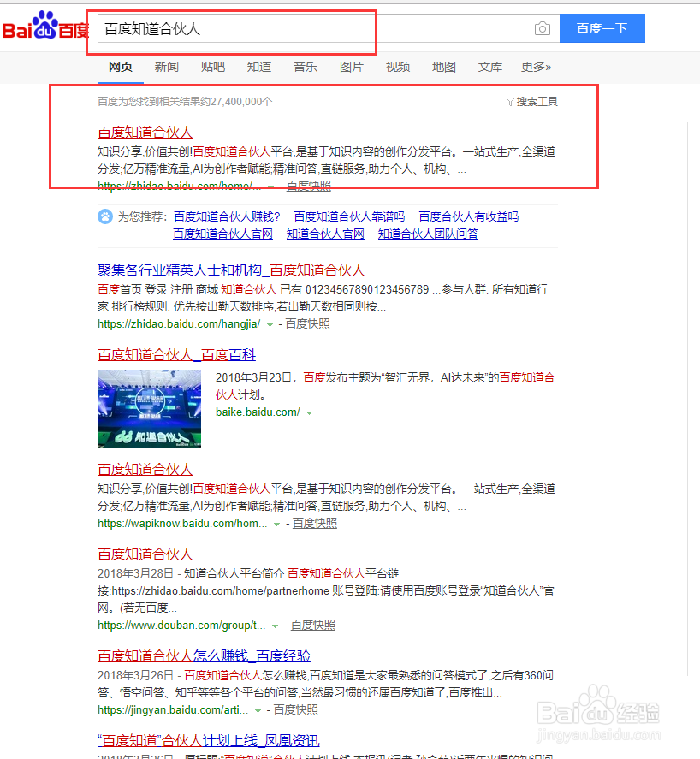Open the 更多» menu
The image size is (700, 759).
(x=536, y=67)
